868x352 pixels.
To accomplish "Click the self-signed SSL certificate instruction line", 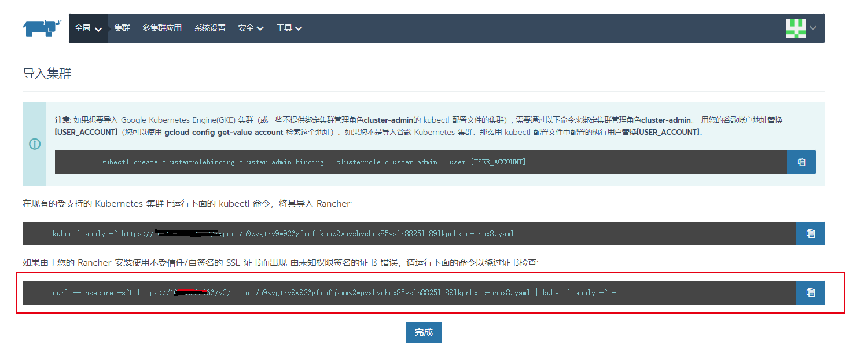I will [280, 263].
